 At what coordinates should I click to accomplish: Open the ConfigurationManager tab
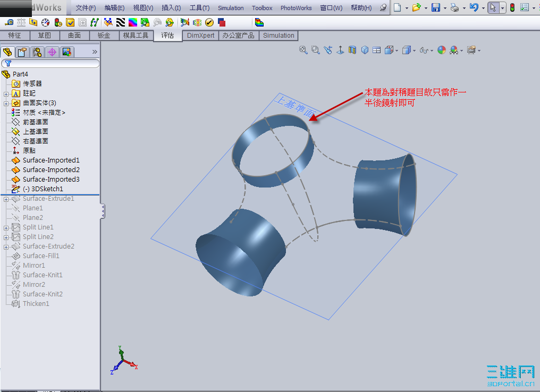point(37,52)
